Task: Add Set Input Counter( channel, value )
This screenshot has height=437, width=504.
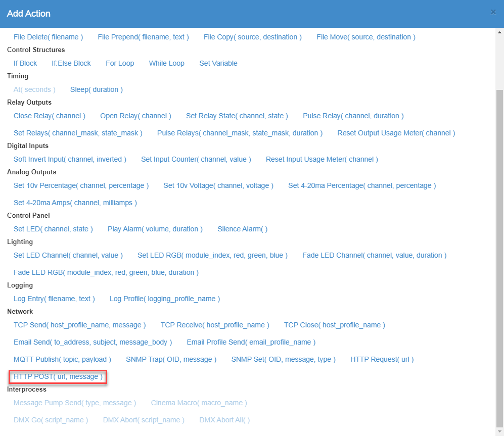Action: pos(196,159)
